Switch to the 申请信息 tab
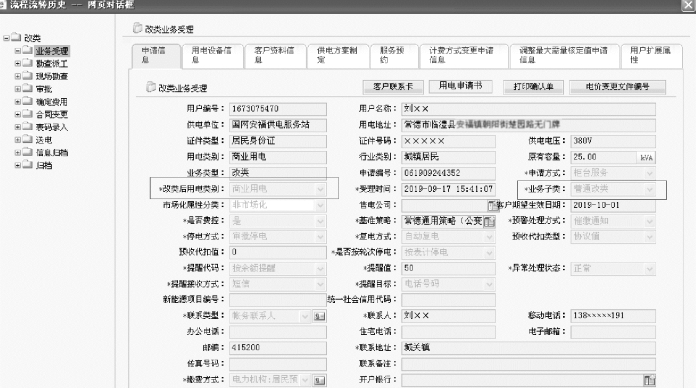 coord(156,55)
